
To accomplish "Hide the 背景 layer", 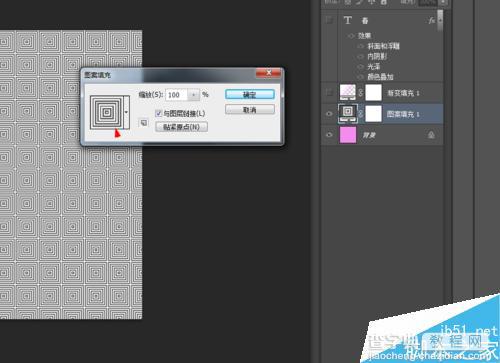I will [329, 135].
